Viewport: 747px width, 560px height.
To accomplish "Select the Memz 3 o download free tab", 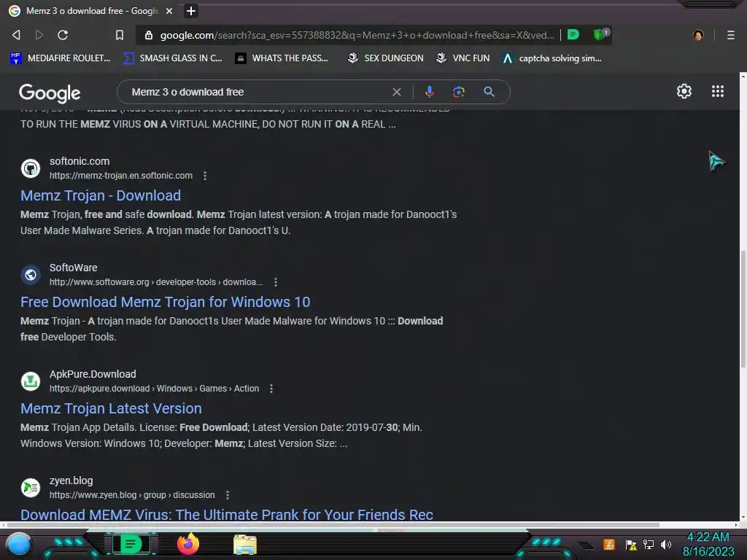I will pyautogui.click(x=90, y=10).
